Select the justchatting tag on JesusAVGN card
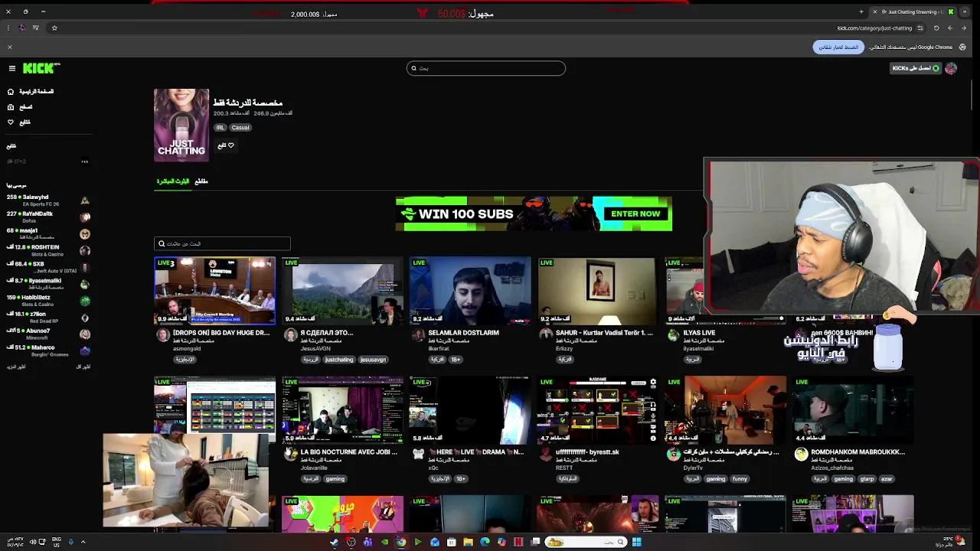The image size is (980, 551). click(x=339, y=360)
